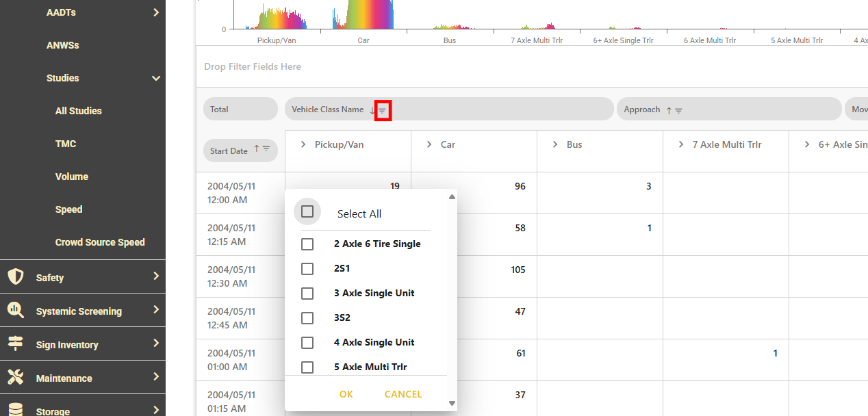Open the TMC studies menu item
The height and width of the screenshot is (416, 868).
click(x=66, y=144)
